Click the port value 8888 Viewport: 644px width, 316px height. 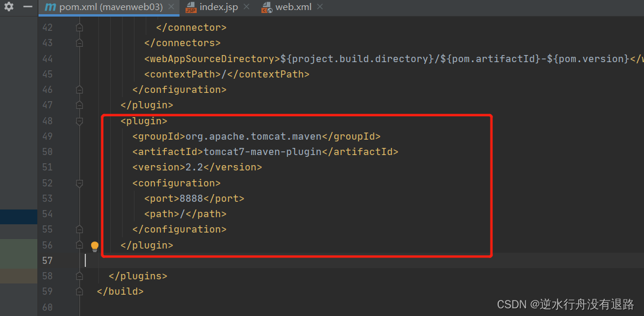click(191, 199)
